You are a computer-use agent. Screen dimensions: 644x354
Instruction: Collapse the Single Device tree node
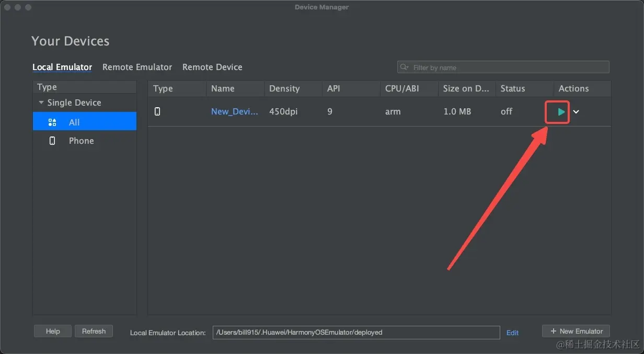(41, 103)
